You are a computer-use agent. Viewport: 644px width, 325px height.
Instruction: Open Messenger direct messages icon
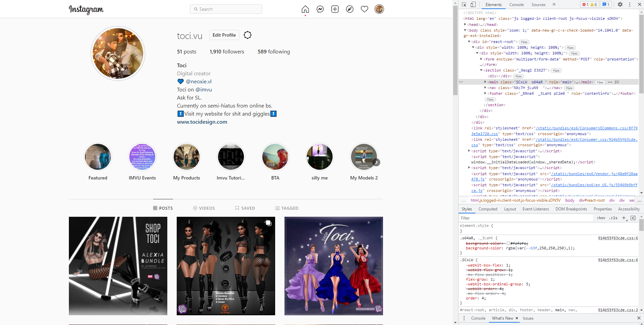click(320, 9)
